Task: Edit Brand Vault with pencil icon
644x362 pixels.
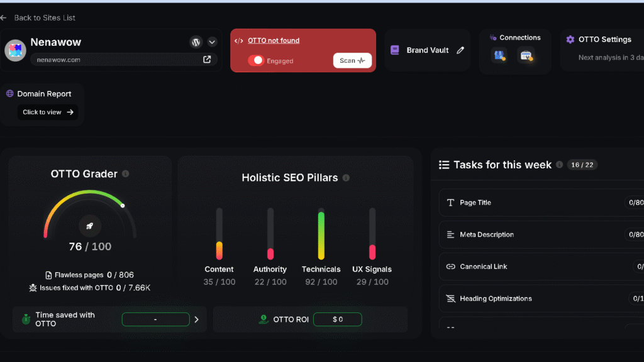Action: 460,50
